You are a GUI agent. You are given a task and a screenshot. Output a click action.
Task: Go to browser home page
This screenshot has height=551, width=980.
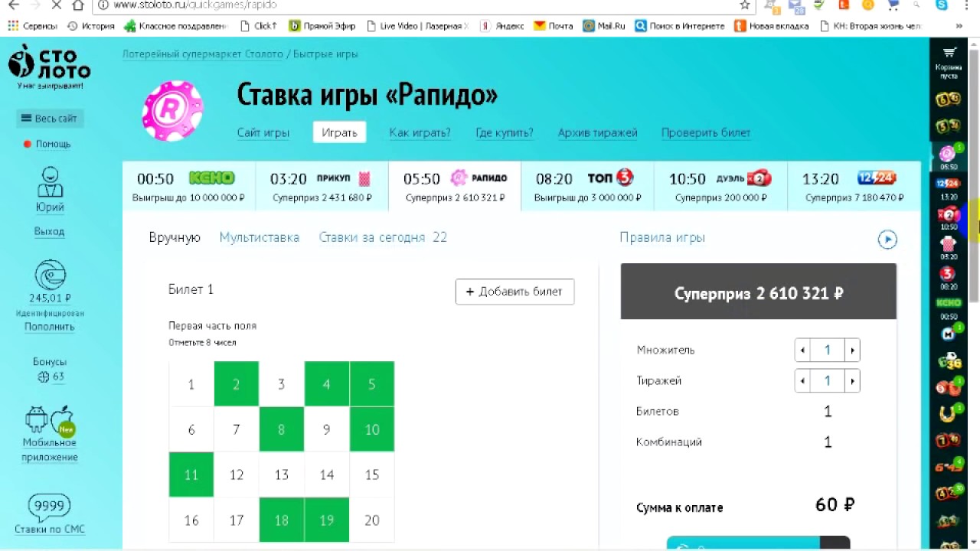78,5
